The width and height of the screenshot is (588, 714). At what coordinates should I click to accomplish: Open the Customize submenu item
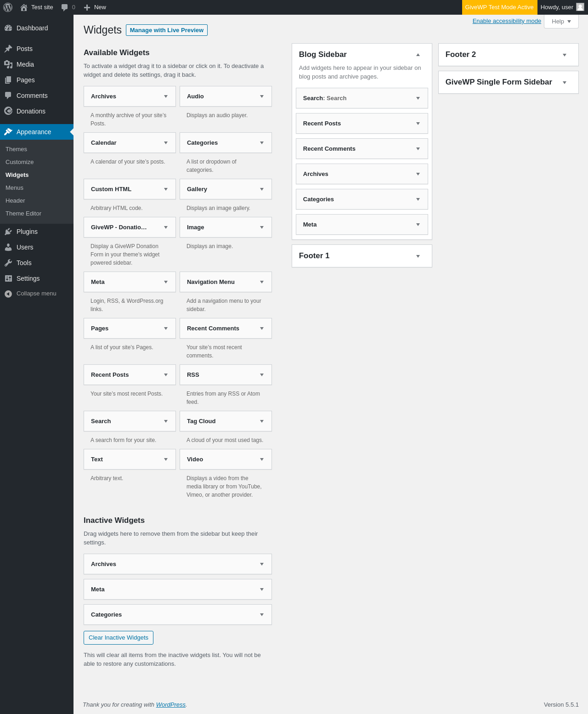point(37,162)
